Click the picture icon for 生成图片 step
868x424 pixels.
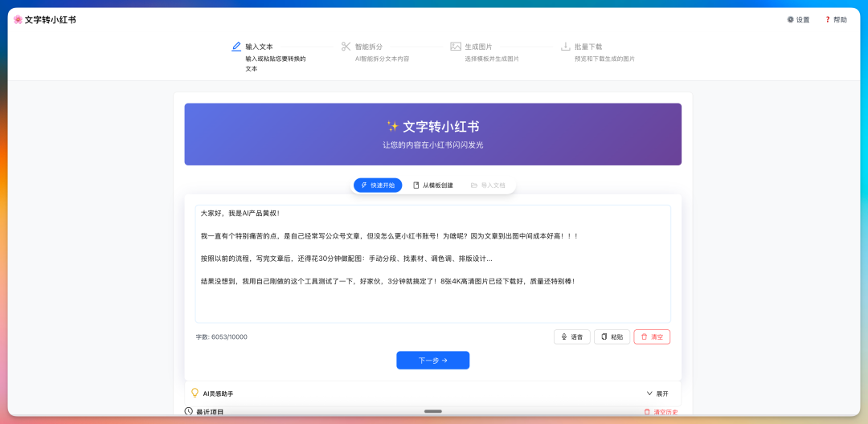(x=456, y=47)
